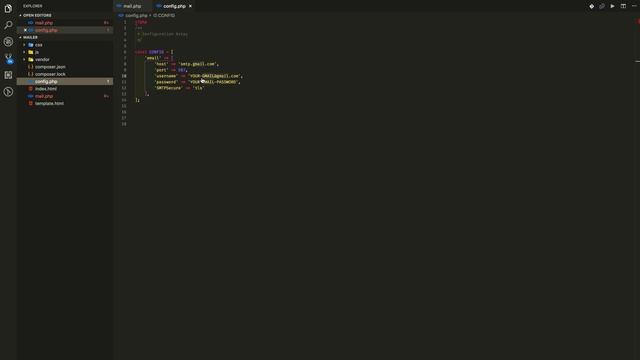Image resolution: width=640 pixels, height=360 pixels.
Task: Open the Search view in activity bar
Action: coord(8,25)
